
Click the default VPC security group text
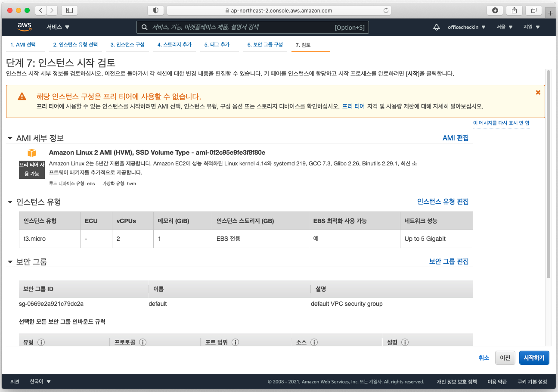(347, 304)
